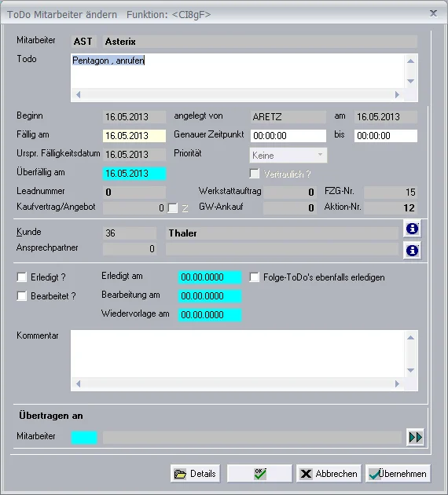Tick the Bearbeitet ? checkbox
448x495 pixels.
tap(22, 296)
